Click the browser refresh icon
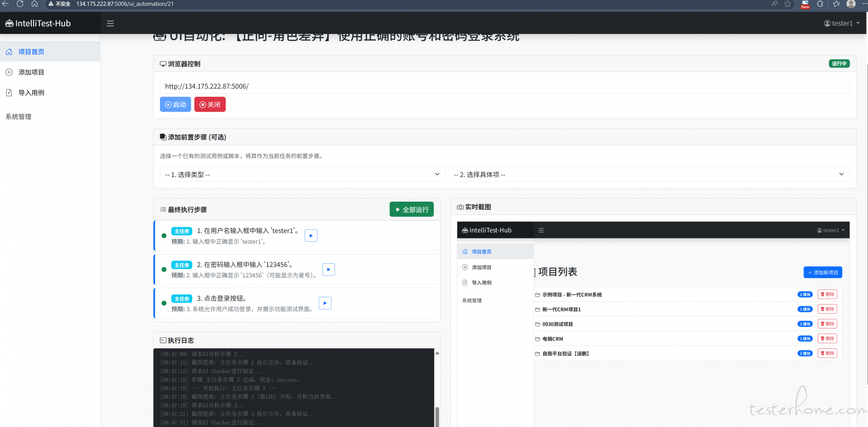Image resolution: width=868 pixels, height=427 pixels. pos(20,4)
